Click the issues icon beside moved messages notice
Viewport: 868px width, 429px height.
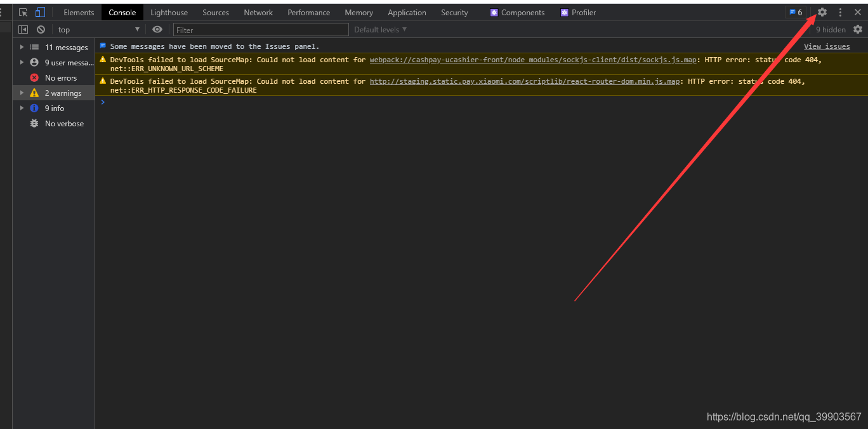point(103,46)
